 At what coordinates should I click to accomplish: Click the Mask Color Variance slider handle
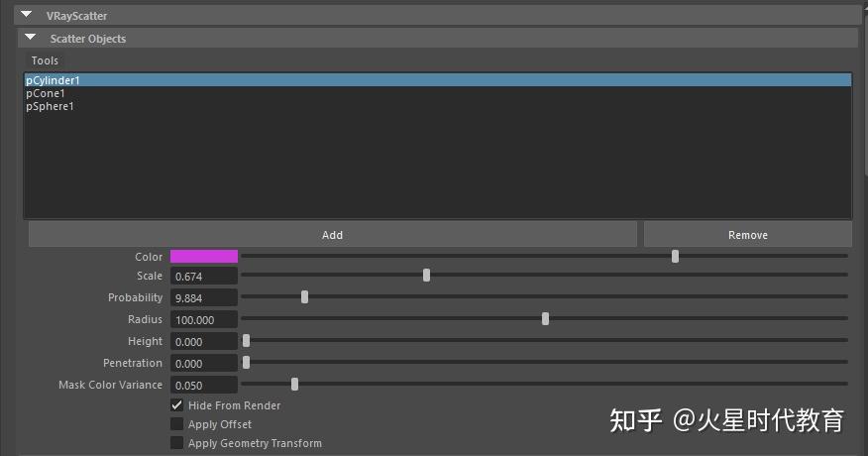[294, 384]
